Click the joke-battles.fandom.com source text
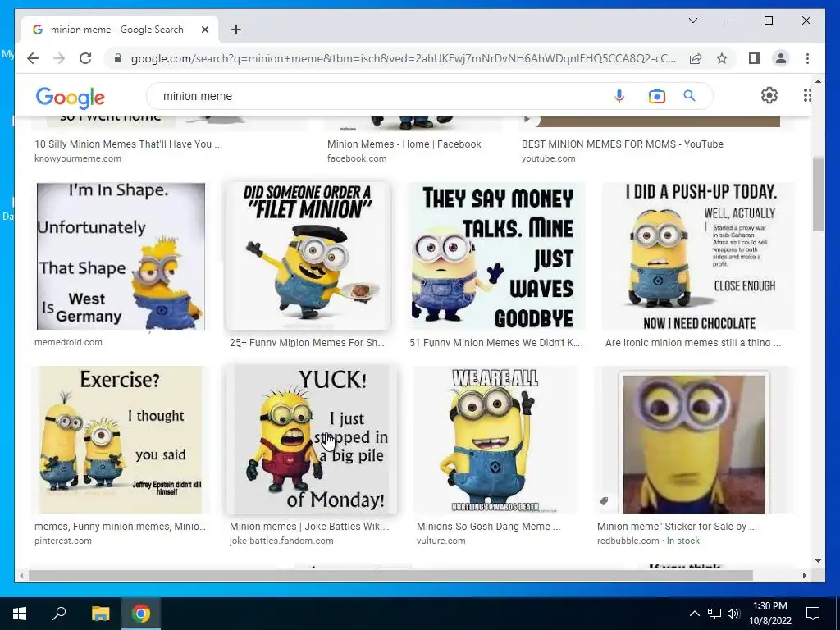Screen dimensions: 840x630 coord(281,541)
